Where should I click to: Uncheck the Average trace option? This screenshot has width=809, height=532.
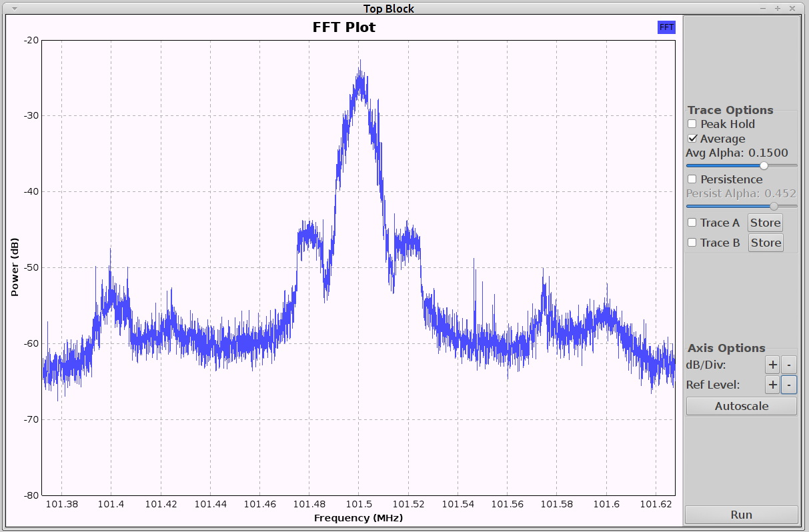pyautogui.click(x=692, y=139)
